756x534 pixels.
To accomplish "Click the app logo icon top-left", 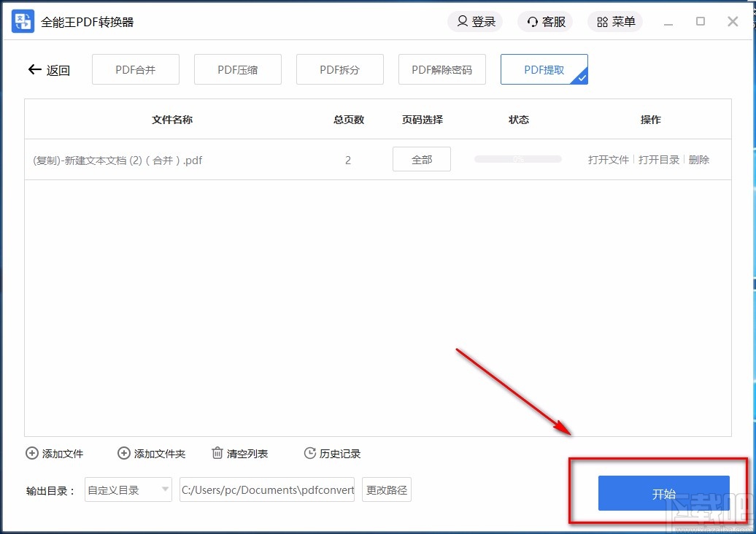I will (x=22, y=21).
